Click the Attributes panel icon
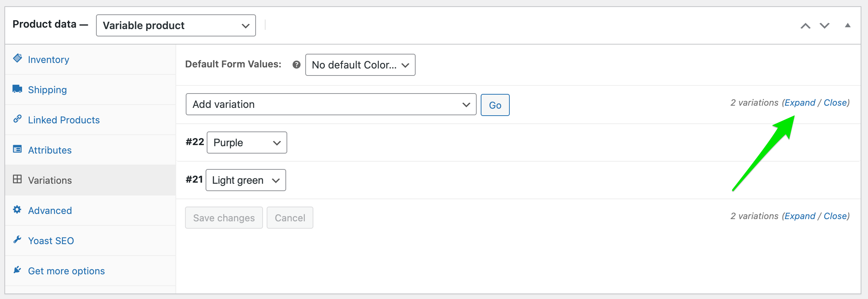 pos(17,149)
